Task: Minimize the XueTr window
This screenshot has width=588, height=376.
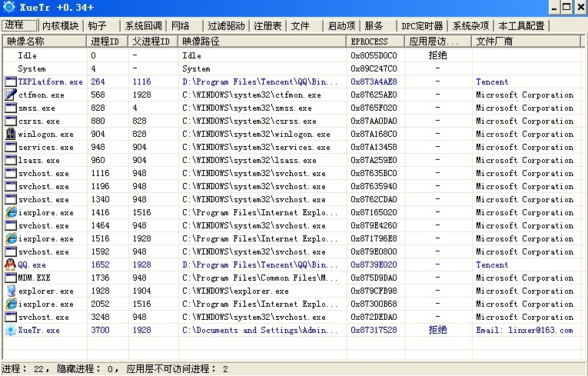Action: [x=555, y=7]
